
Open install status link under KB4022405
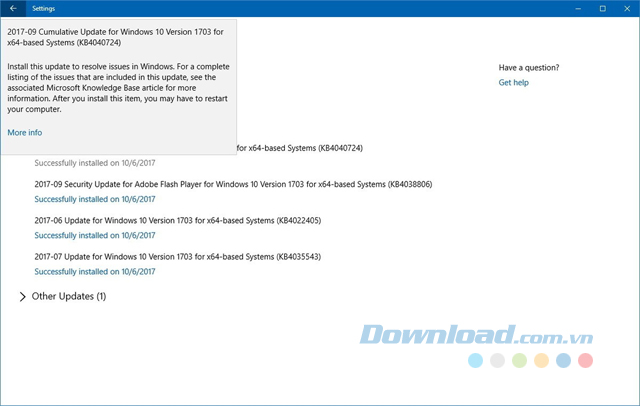click(x=95, y=235)
